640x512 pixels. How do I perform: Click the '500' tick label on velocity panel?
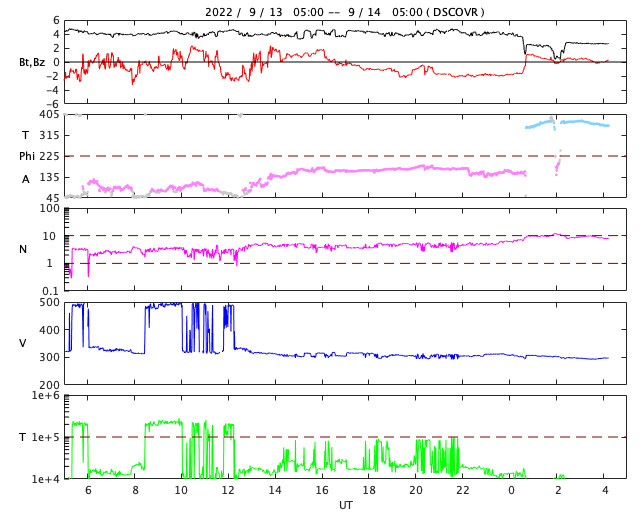pos(49,303)
